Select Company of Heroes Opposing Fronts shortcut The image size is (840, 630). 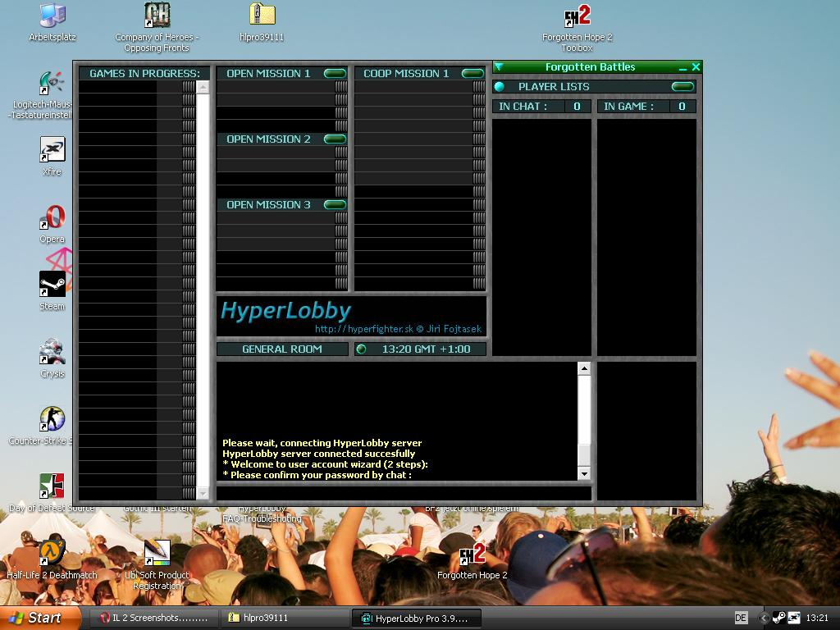pyautogui.click(x=157, y=27)
